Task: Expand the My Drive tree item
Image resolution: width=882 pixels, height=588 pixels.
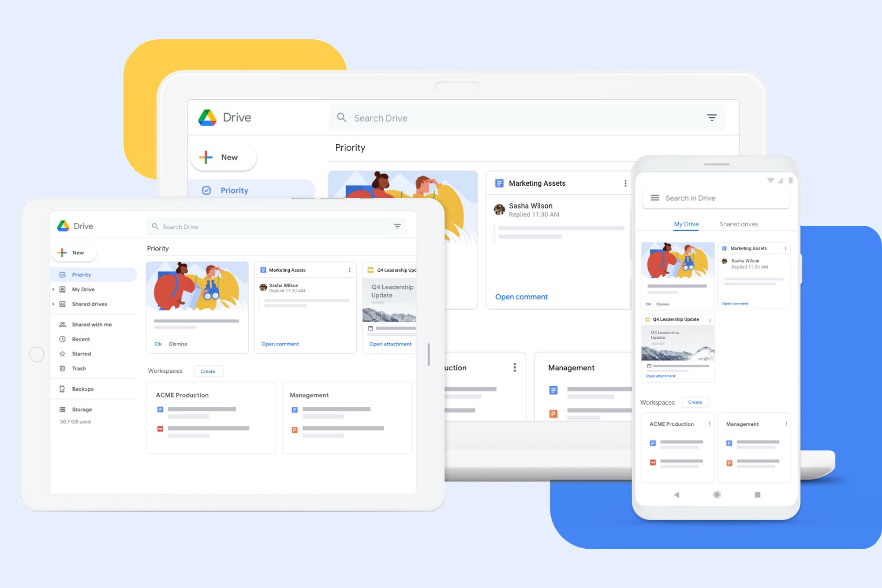Action: pyautogui.click(x=53, y=289)
